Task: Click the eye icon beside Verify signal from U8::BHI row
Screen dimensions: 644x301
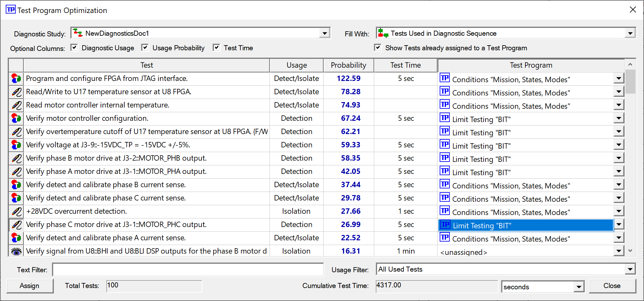Action: [x=16, y=251]
